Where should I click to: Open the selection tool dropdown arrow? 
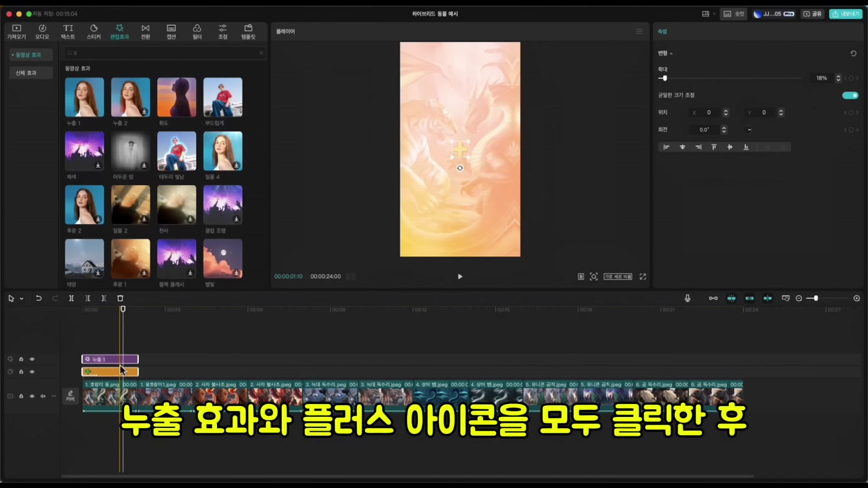click(x=21, y=299)
